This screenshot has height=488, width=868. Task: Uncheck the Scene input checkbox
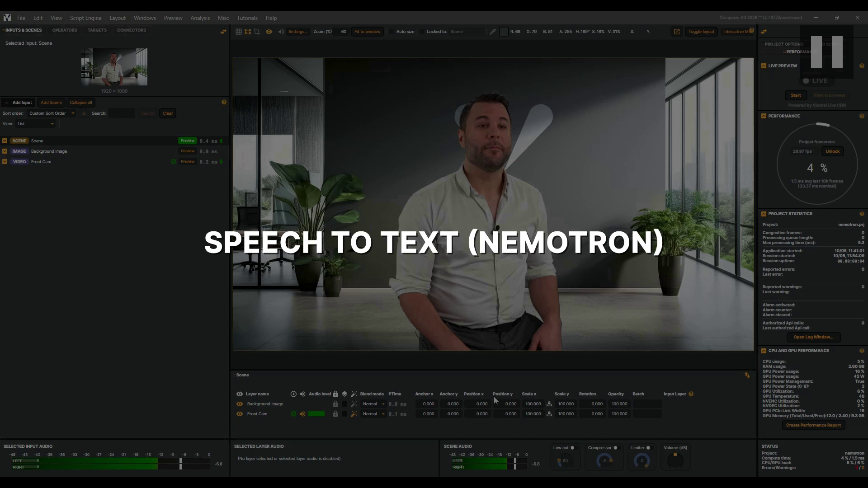tap(5, 141)
